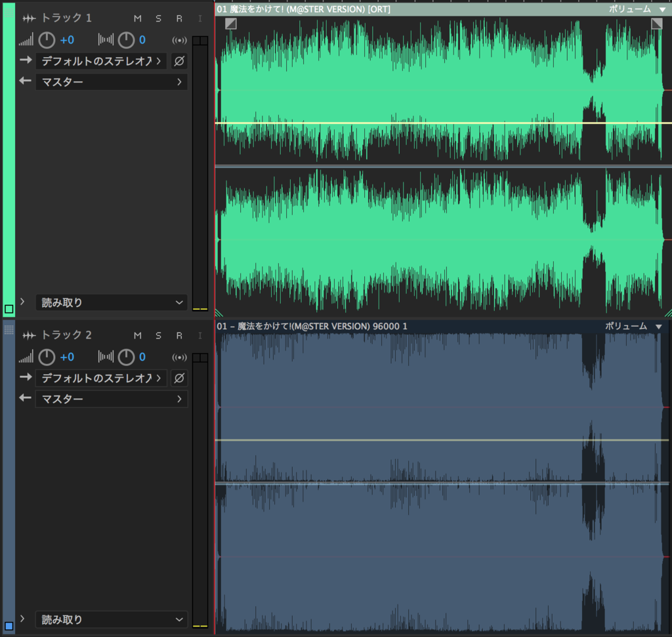Click Track 2 pan value 0
This screenshot has width=672, height=637.
click(x=142, y=358)
